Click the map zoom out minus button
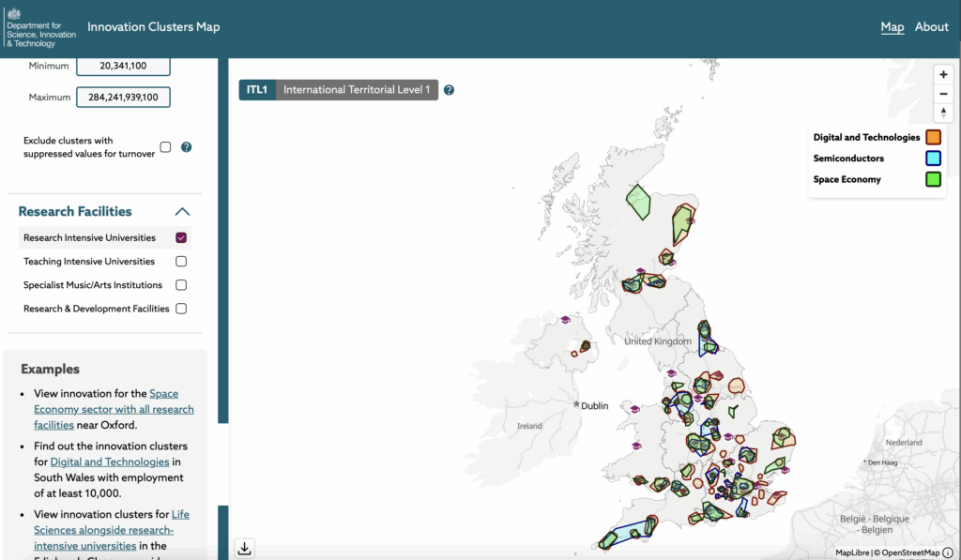The width and height of the screenshot is (961, 560). pos(943,94)
